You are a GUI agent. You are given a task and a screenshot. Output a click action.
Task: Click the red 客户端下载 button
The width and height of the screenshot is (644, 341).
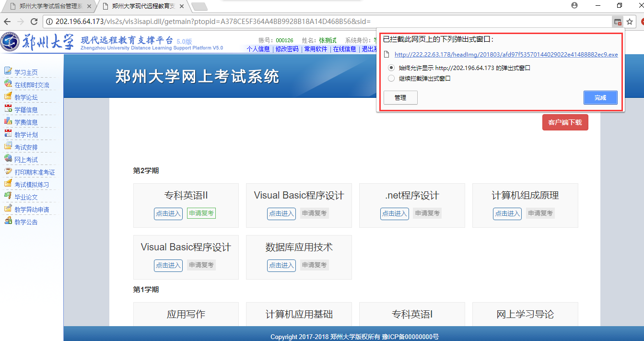click(x=565, y=122)
